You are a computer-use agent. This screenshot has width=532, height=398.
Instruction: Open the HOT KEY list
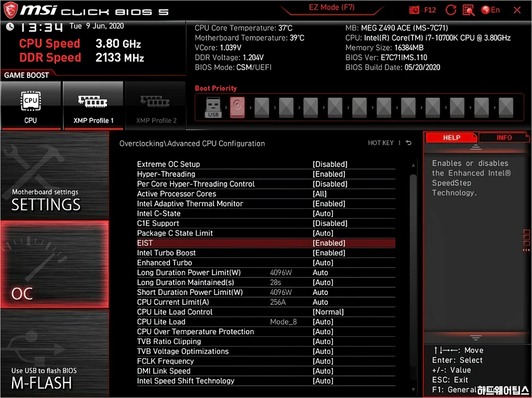pos(381,143)
